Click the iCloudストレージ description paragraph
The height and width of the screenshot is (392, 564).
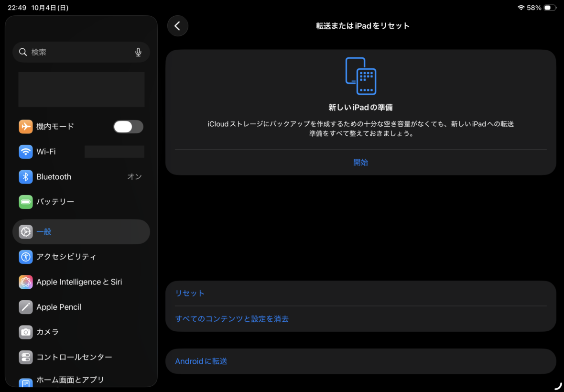click(x=361, y=129)
